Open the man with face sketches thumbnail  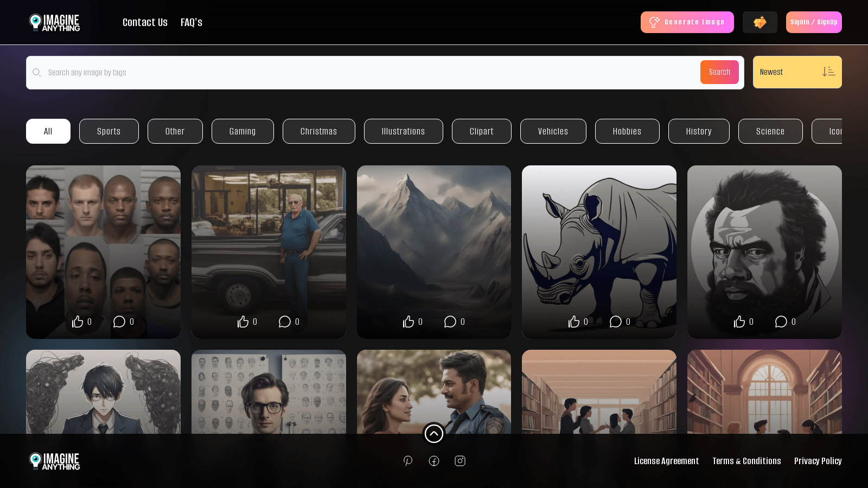click(x=269, y=391)
